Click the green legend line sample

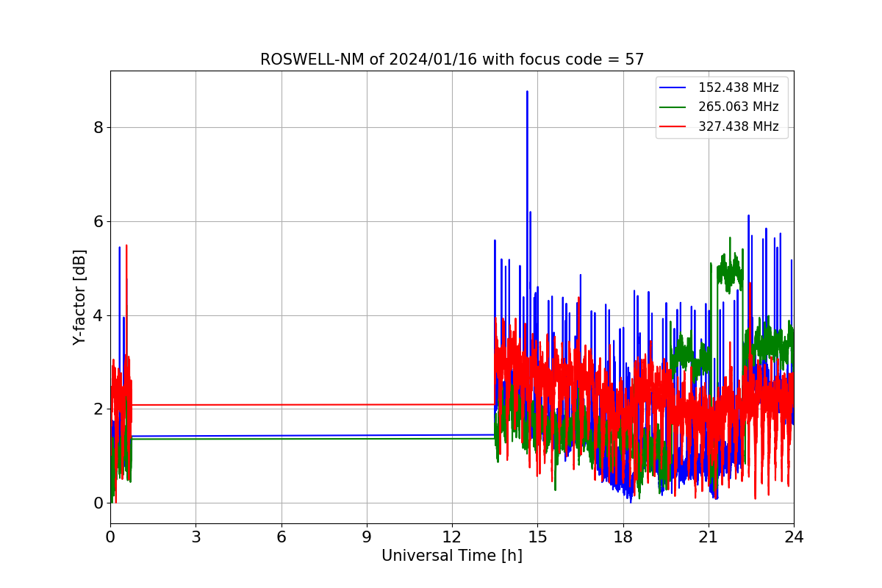(673, 107)
